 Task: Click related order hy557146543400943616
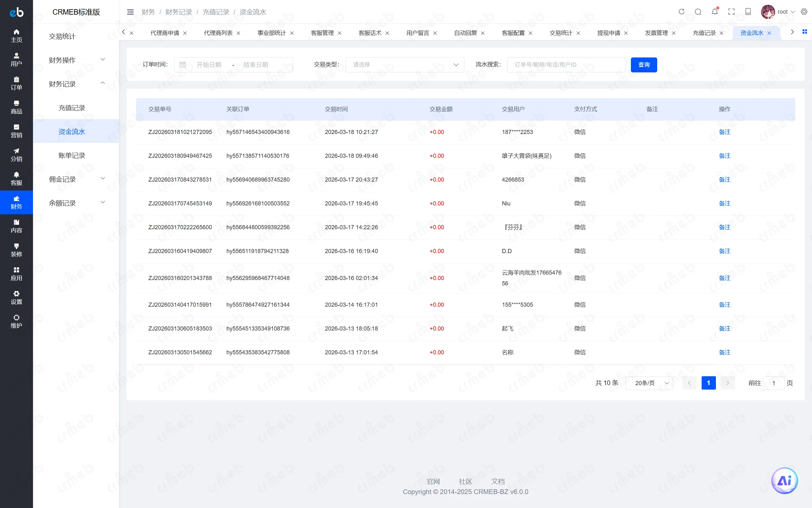tap(258, 132)
